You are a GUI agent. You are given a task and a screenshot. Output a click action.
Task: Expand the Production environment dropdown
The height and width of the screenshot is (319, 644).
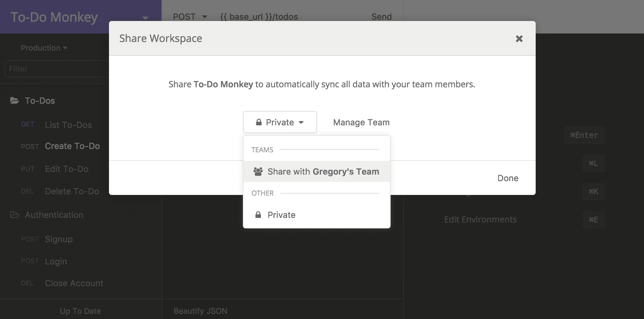(44, 48)
